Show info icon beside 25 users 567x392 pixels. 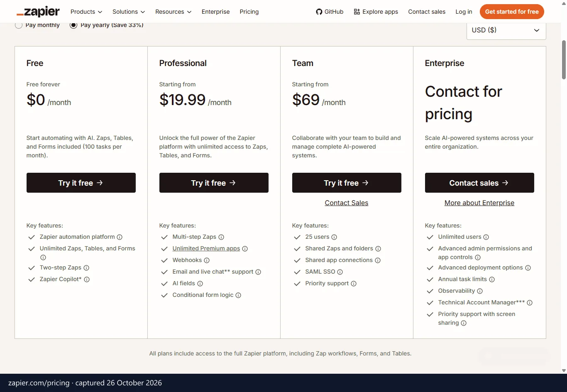[x=334, y=237]
